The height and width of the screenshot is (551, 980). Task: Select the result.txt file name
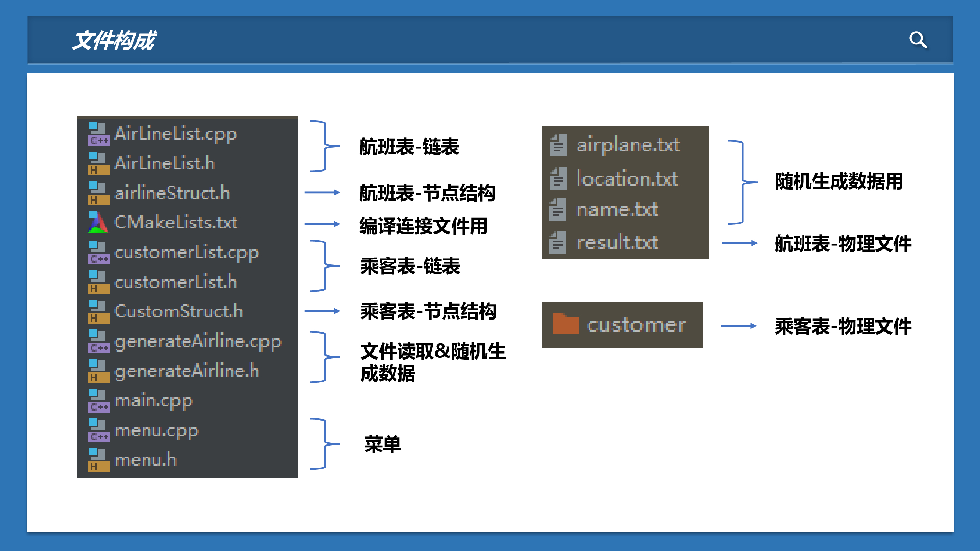pyautogui.click(x=617, y=242)
